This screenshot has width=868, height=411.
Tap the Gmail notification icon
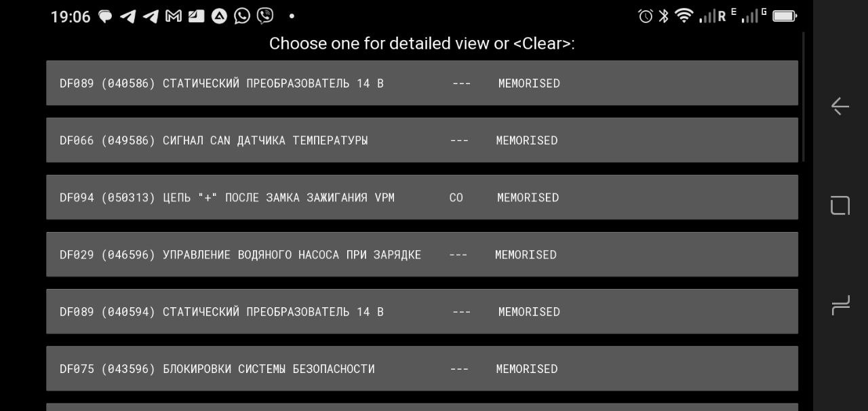174,16
